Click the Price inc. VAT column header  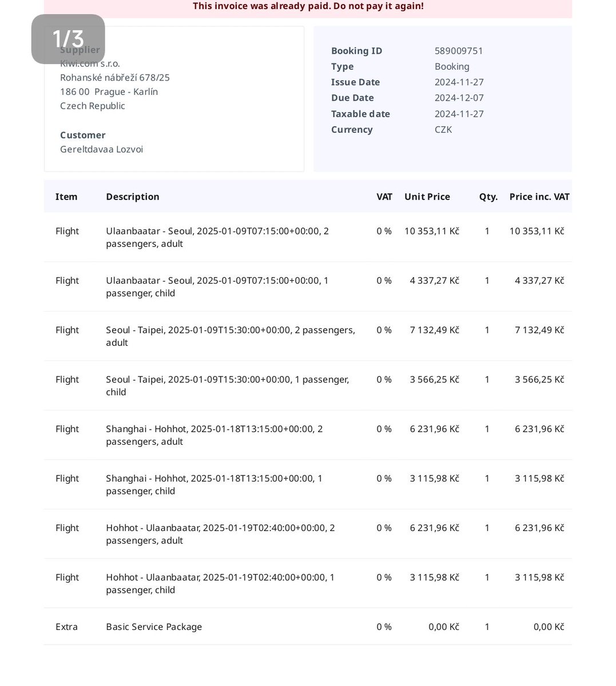point(539,197)
